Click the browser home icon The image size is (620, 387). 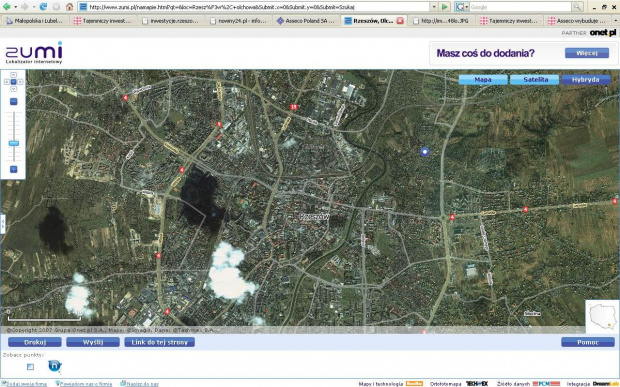click(x=70, y=7)
